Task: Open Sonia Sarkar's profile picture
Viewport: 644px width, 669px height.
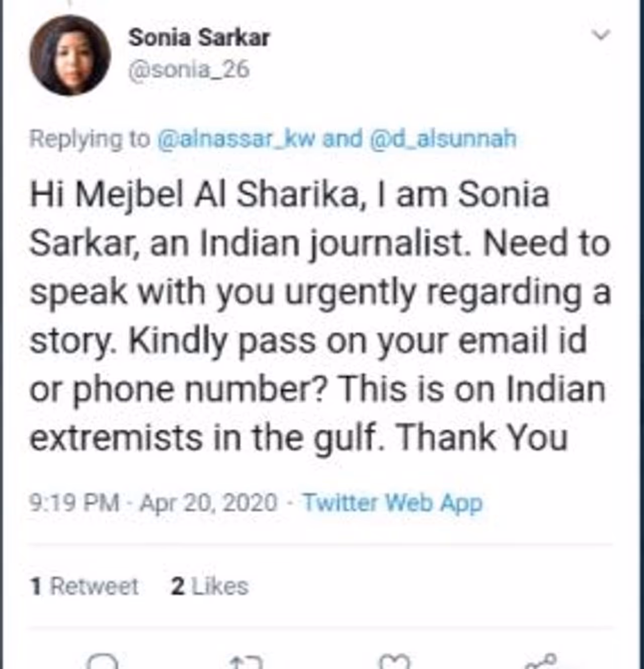Action: click(x=69, y=55)
